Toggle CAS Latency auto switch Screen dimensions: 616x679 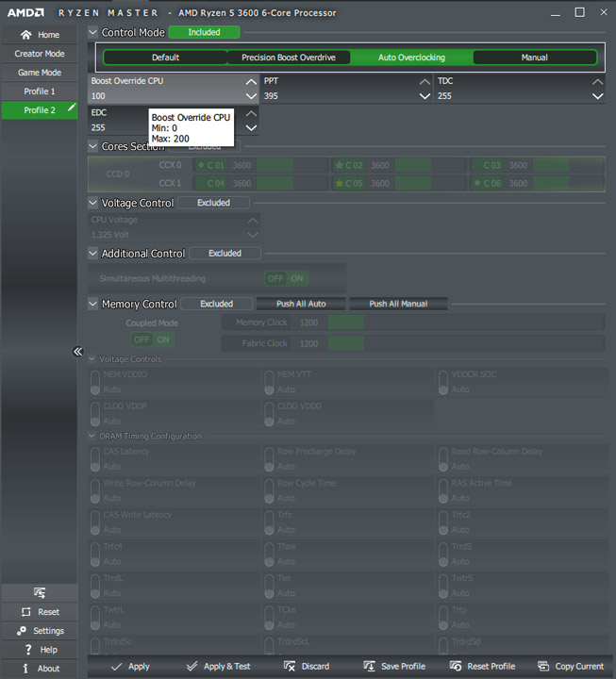tap(95, 459)
